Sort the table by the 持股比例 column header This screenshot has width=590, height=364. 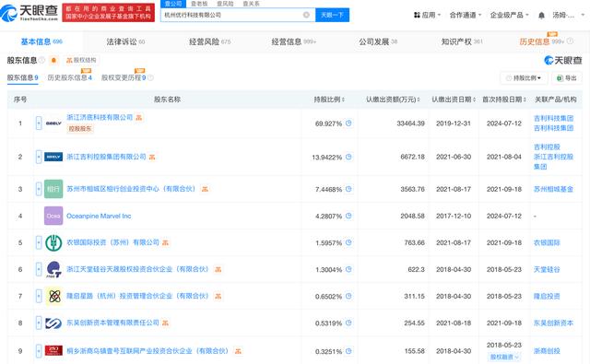click(x=329, y=100)
